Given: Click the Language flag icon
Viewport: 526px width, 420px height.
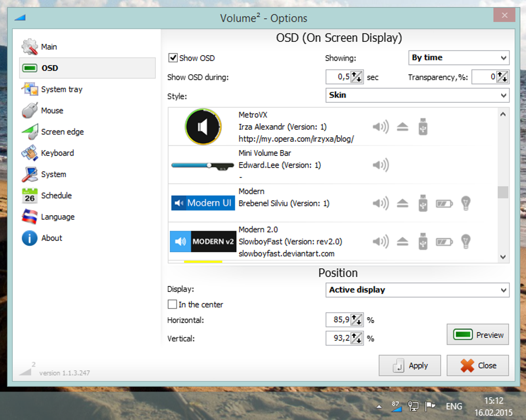Looking at the screenshot, I should [x=30, y=217].
